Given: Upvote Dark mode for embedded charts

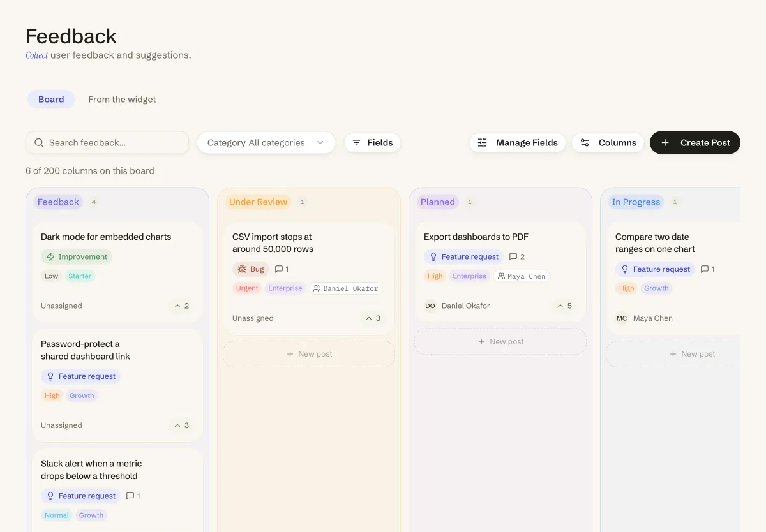Looking at the screenshot, I should click(x=181, y=306).
